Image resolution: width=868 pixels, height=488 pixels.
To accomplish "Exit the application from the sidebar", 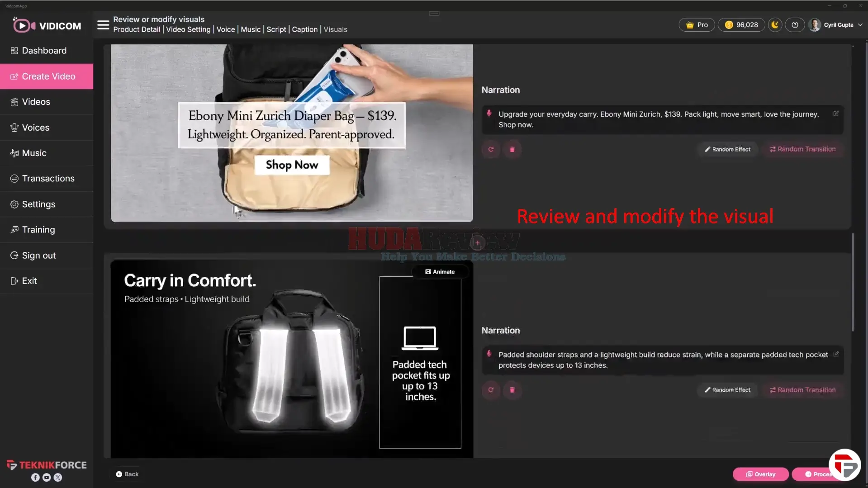I will click(47, 281).
